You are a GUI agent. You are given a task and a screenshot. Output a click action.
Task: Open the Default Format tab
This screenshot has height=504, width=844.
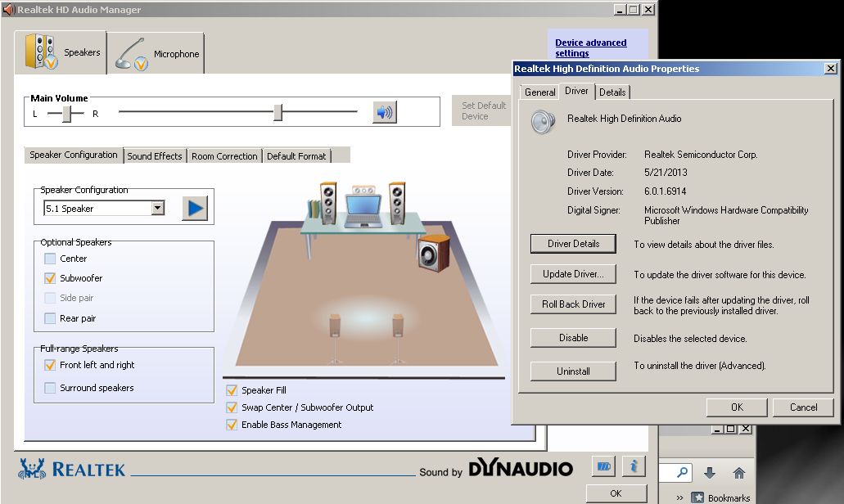(296, 156)
